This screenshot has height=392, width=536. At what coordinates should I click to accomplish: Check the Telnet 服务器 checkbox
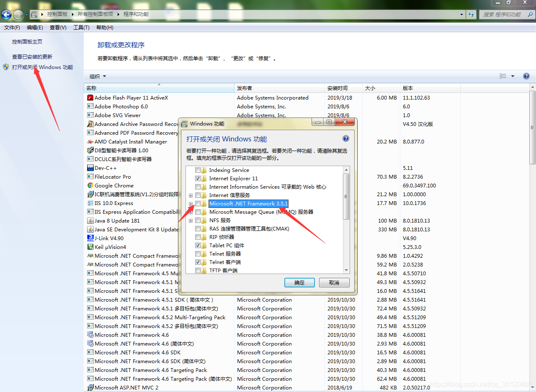pos(198,254)
